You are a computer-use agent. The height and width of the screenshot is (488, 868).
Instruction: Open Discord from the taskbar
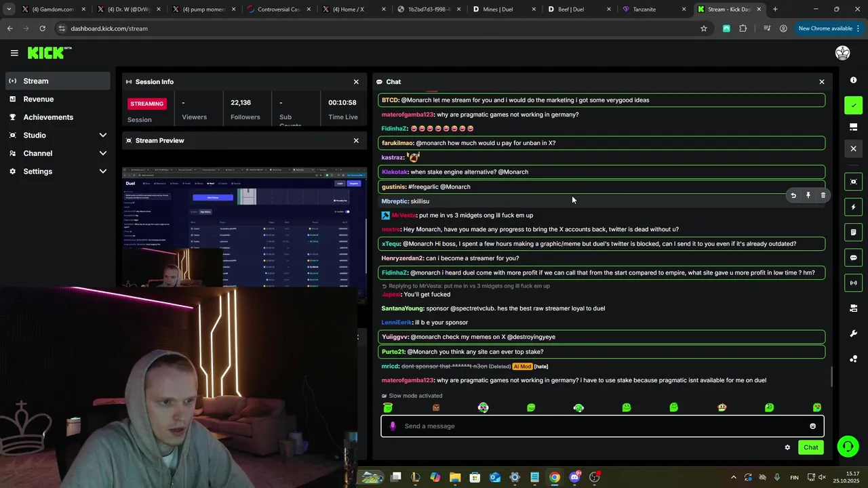[x=575, y=477]
